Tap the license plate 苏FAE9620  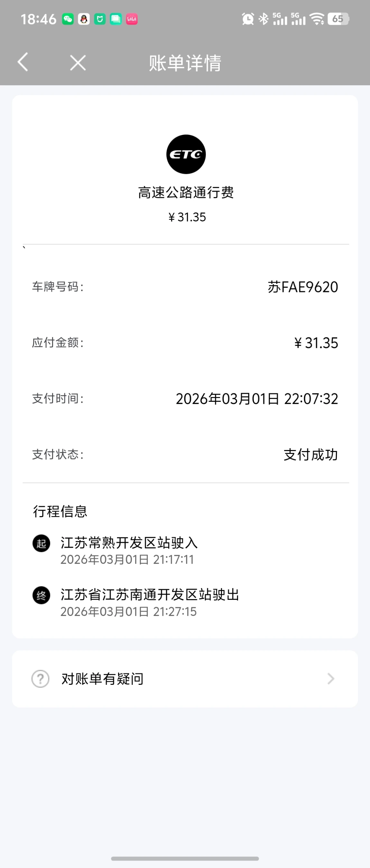(303, 287)
